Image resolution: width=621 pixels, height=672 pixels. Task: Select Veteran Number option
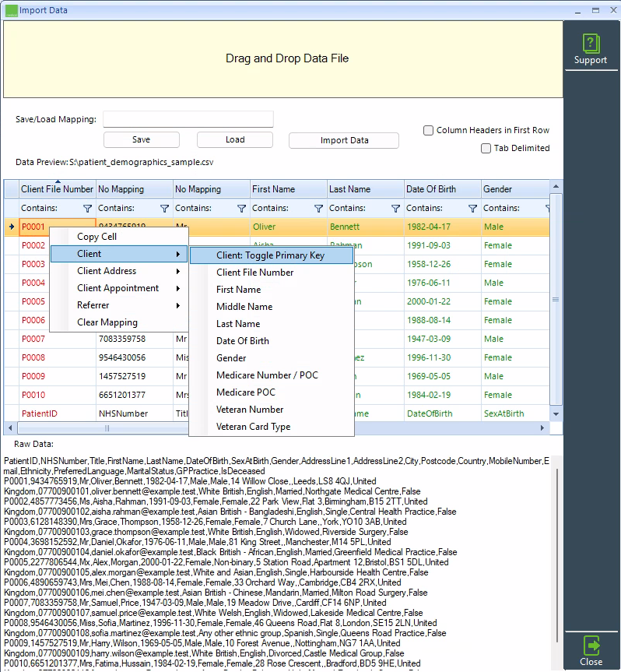[x=272, y=410]
